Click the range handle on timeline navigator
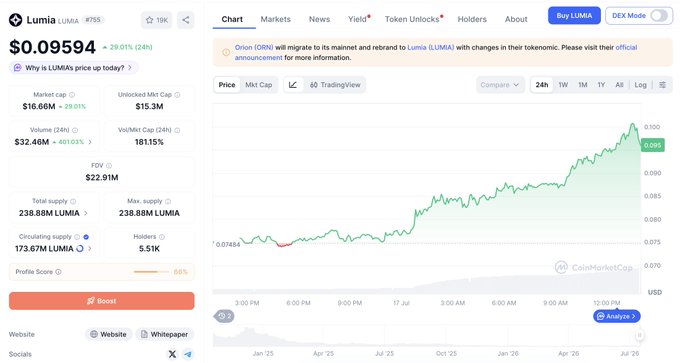680x363 pixels. point(639,335)
